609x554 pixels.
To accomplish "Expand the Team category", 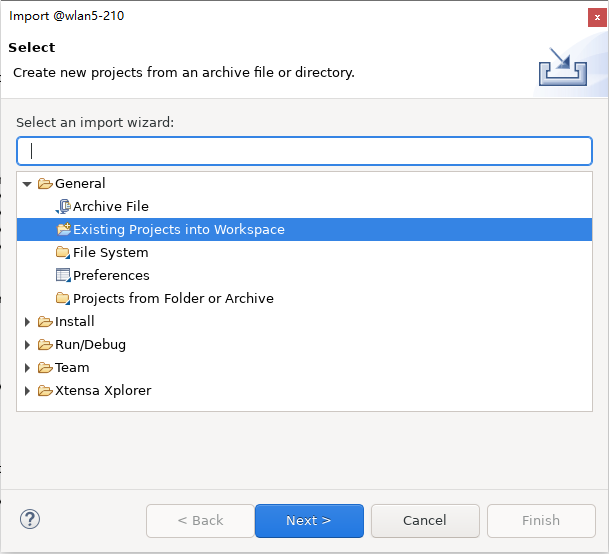I will click(28, 368).
